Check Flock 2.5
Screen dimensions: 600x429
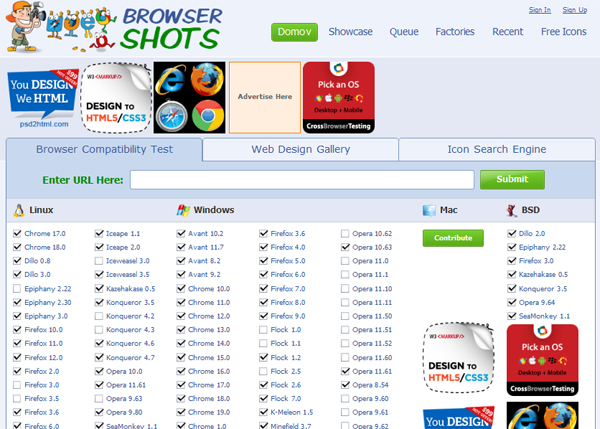click(263, 371)
